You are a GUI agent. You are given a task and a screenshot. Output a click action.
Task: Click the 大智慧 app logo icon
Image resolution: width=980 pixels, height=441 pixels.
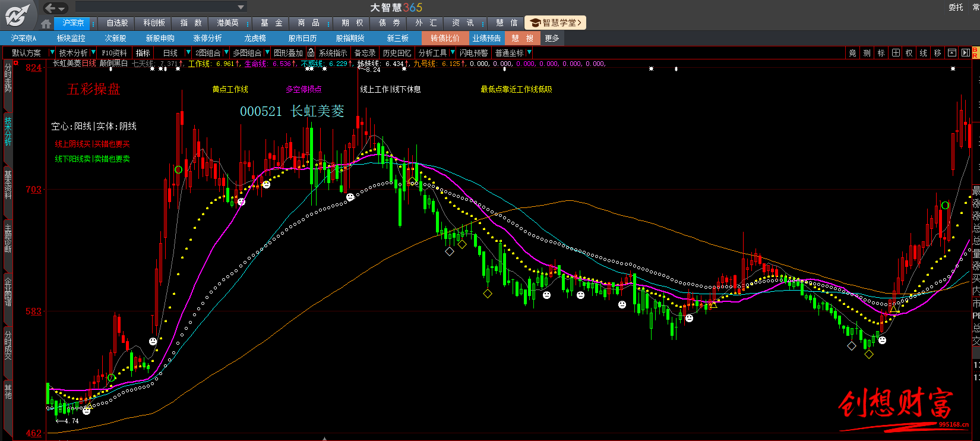[18, 14]
